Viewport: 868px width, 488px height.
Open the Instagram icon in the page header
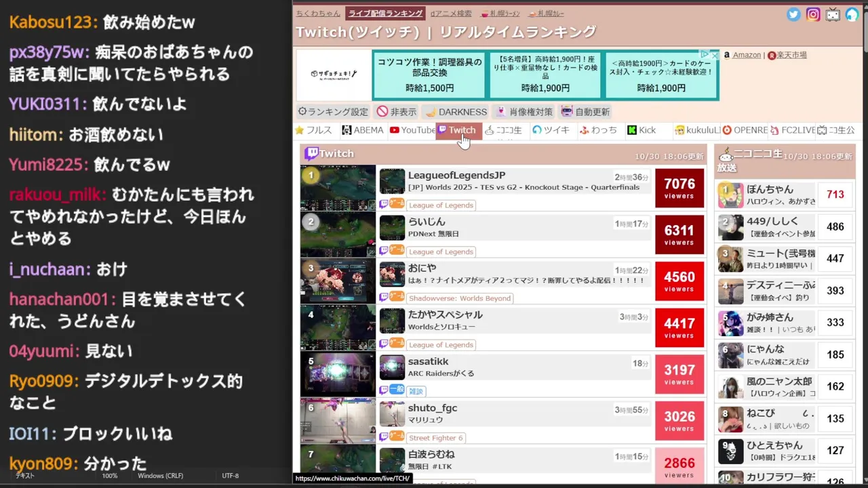[813, 14]
